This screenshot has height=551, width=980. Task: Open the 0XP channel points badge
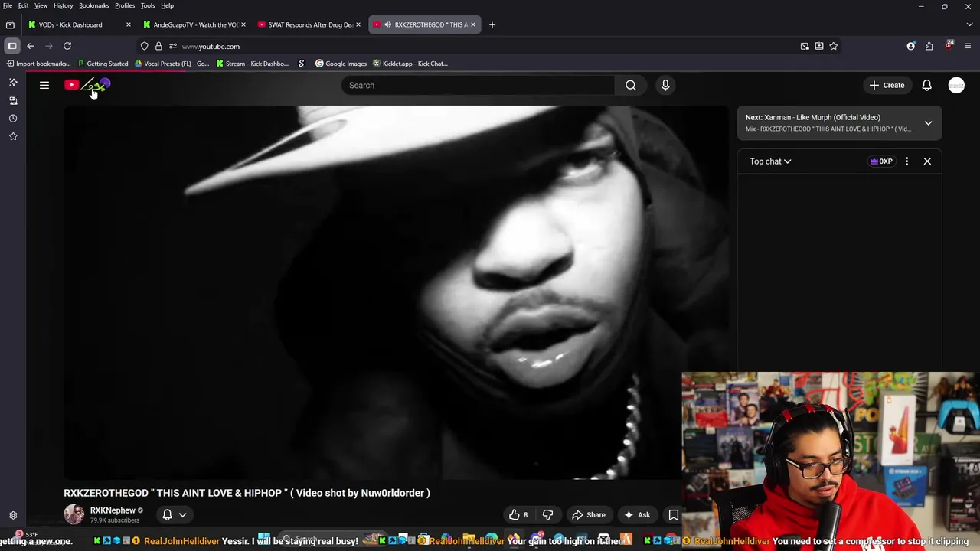point(881,161)
